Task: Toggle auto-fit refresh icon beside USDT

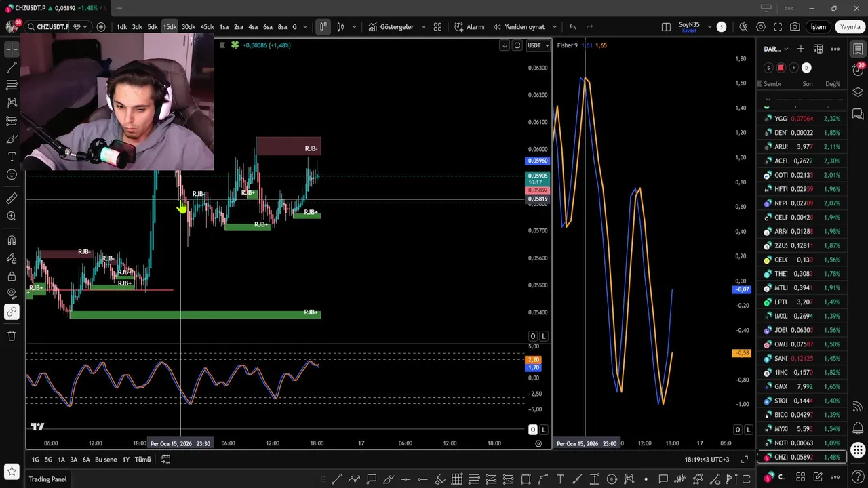Action: coord(517,45)
